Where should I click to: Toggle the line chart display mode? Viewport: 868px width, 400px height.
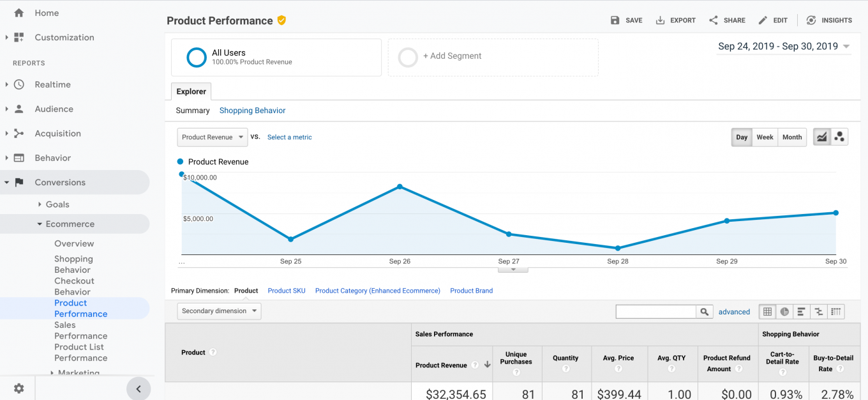[821, 136]
